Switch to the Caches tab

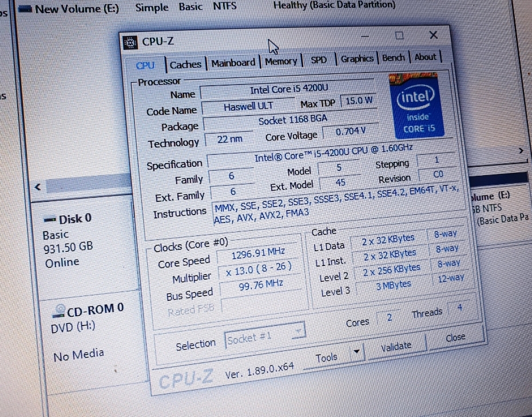coord(185,64)
